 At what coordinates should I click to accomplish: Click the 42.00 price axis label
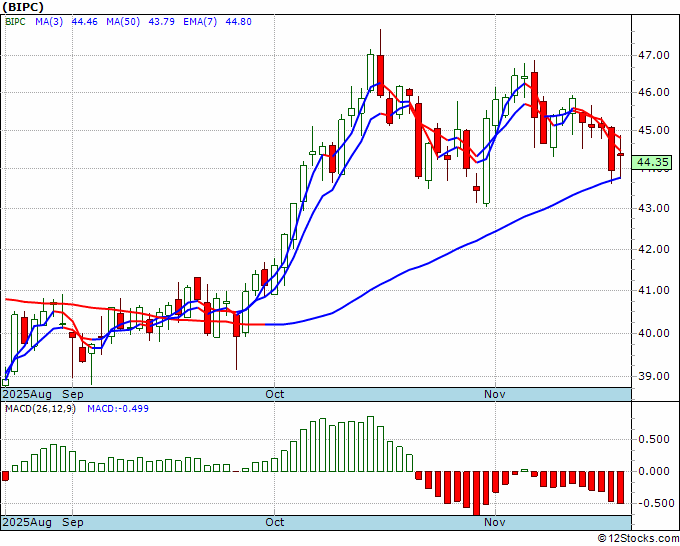(653, 249)
